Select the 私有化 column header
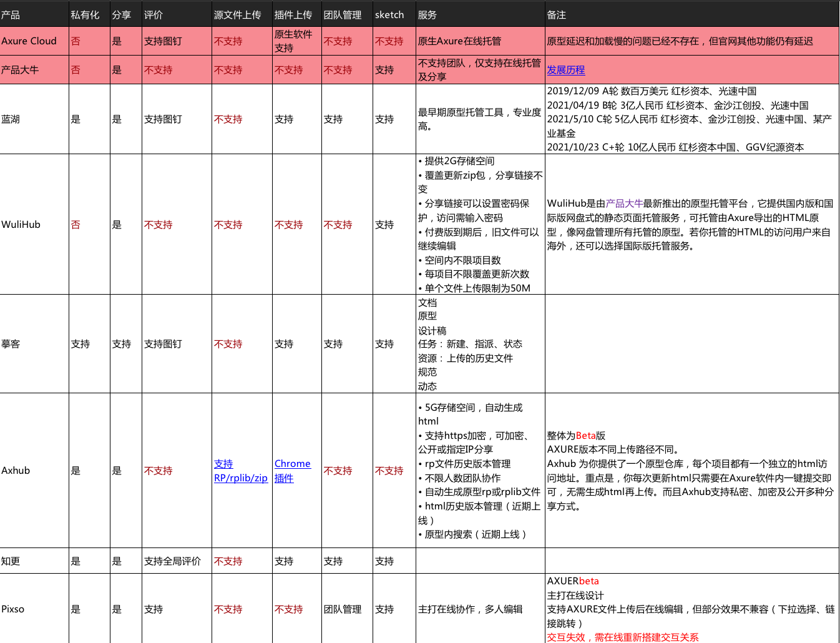The image size is (840, 643). tap(89, 14)
